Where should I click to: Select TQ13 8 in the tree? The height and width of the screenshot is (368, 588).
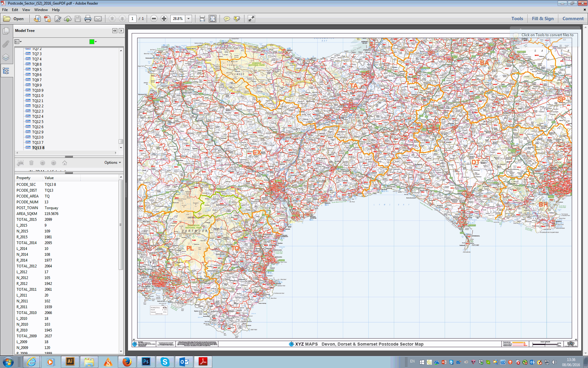pyautogui.click(x=38, y=148)
